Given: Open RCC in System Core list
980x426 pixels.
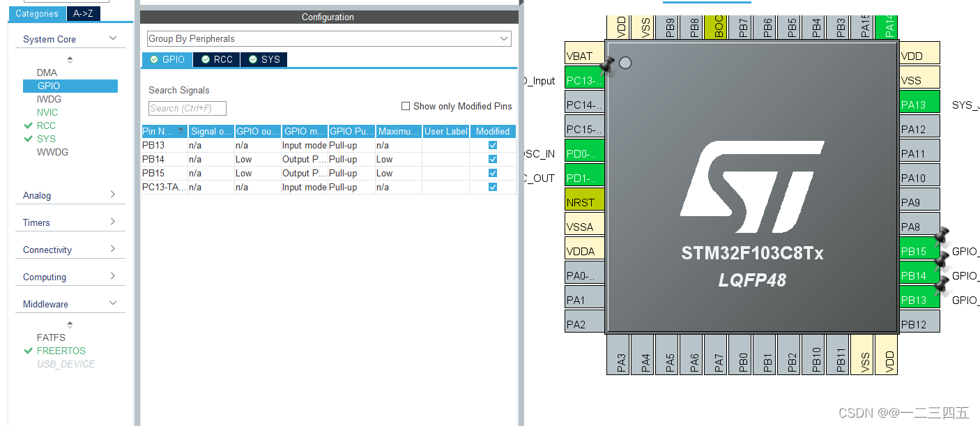Looking at the screenshot, I should [x=46, y=125].
